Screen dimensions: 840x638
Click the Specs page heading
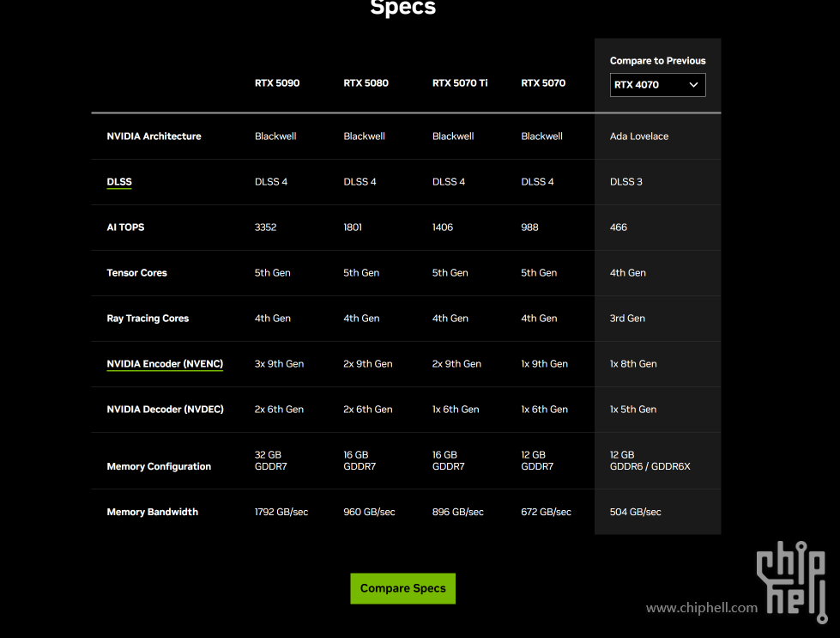click(x=403, y=8)
